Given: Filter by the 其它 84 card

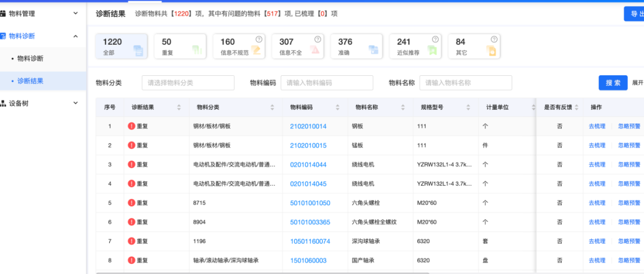Looking at the screenshot, I should [474, 47].
